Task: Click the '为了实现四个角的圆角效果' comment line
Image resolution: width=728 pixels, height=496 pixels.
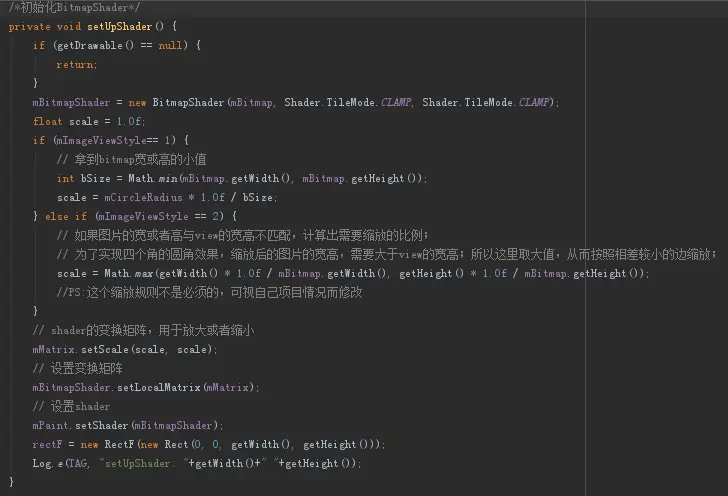Action: (387, 255)
